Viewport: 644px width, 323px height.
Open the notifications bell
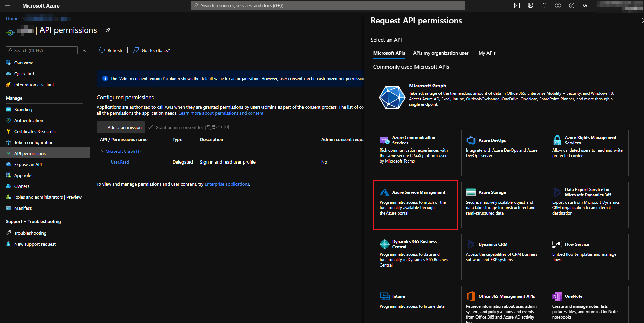(x=544, y=5)
